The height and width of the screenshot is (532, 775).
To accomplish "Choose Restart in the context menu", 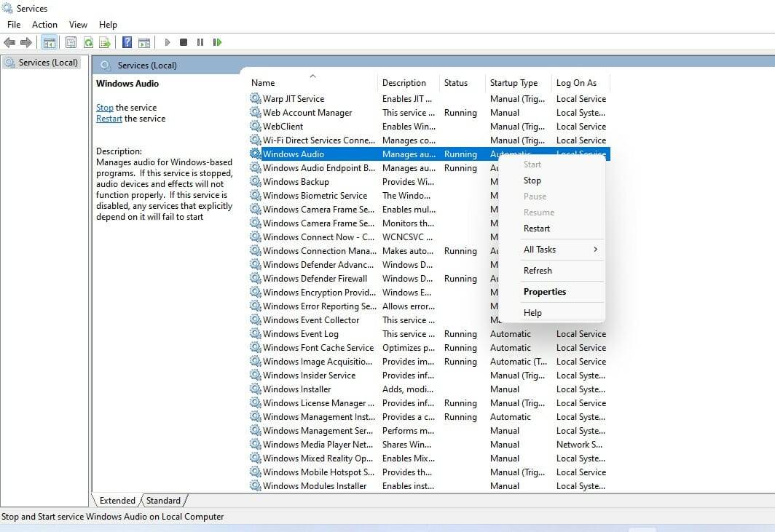I will pos(537,229).
